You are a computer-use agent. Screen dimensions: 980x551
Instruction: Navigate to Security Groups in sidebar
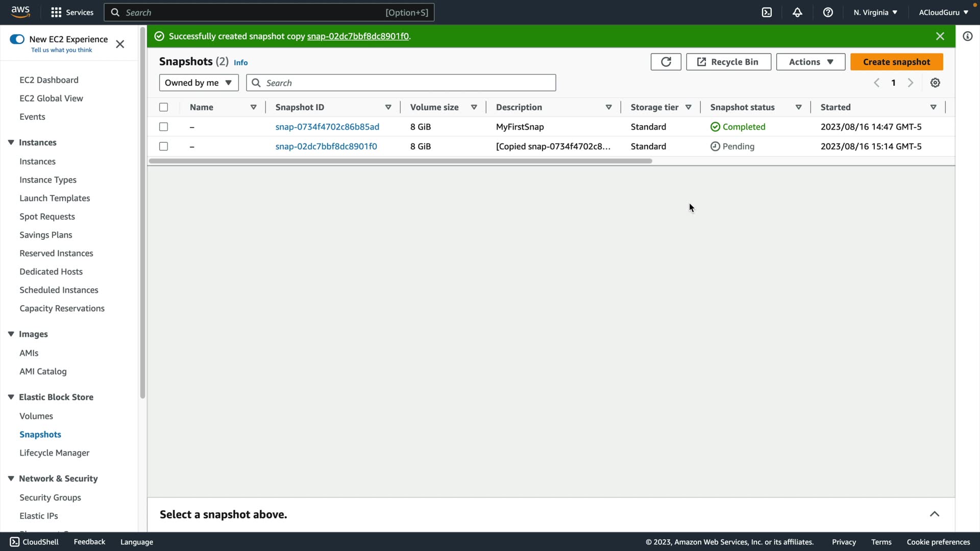pos(50,497)
